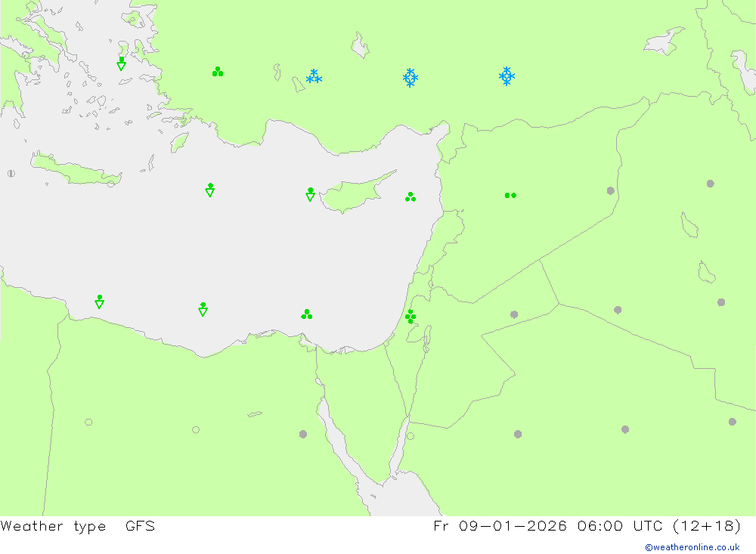Click the gray dot near the Kuwait border

[x=733, y=422]
